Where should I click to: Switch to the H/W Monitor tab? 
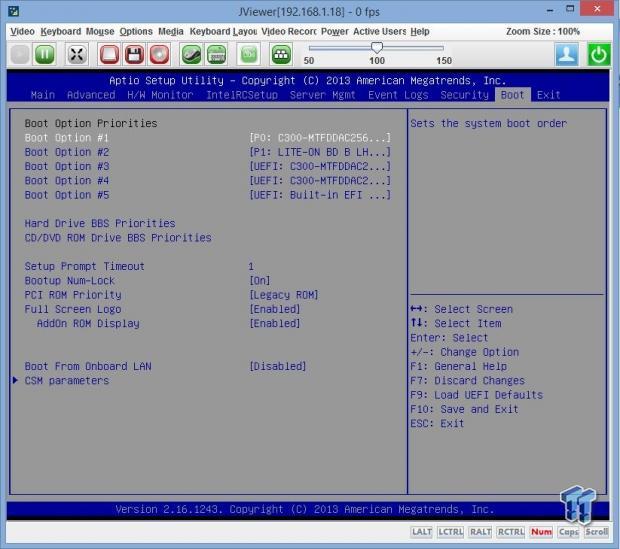point(160,95)
